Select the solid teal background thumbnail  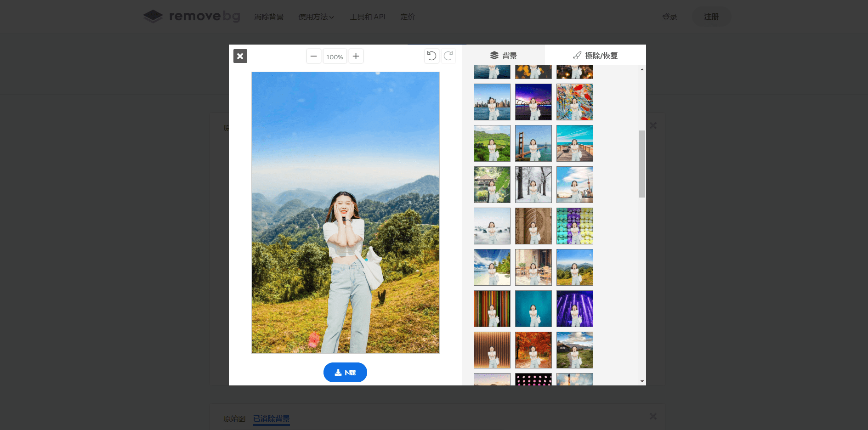[x=533, y=309]
